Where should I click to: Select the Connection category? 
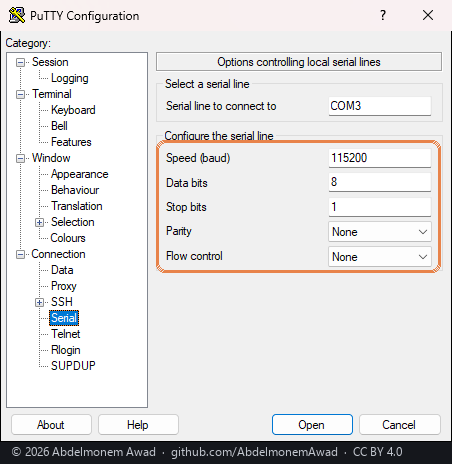pos(58,254)
